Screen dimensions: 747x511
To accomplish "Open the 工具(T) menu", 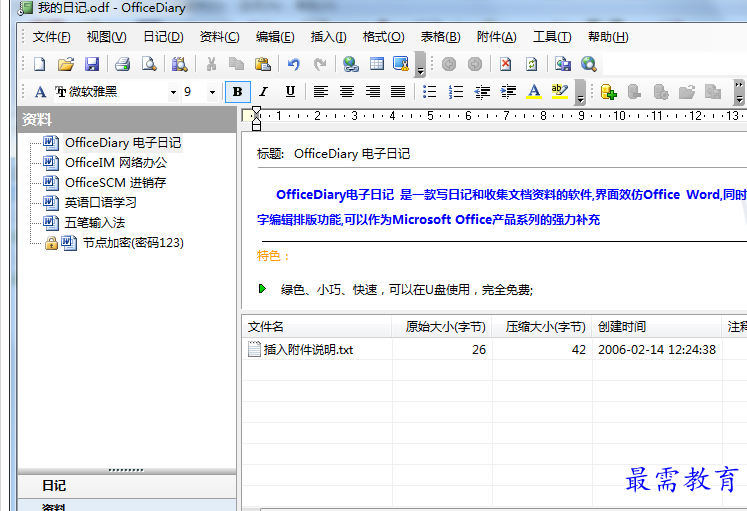I will pos(551,37).
